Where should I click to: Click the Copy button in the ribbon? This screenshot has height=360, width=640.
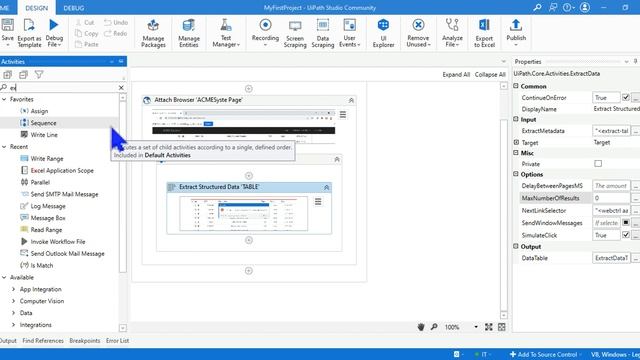[x=87, y=33]
